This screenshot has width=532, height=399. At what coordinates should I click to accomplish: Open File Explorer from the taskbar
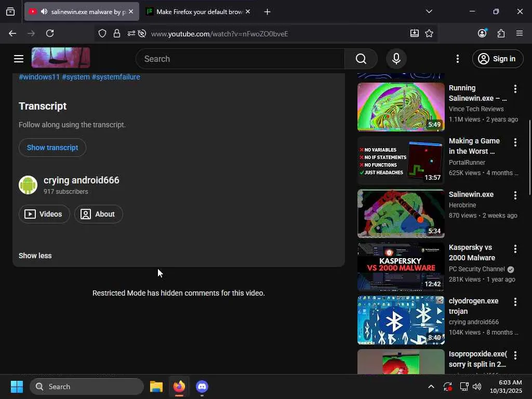(156, 387)
